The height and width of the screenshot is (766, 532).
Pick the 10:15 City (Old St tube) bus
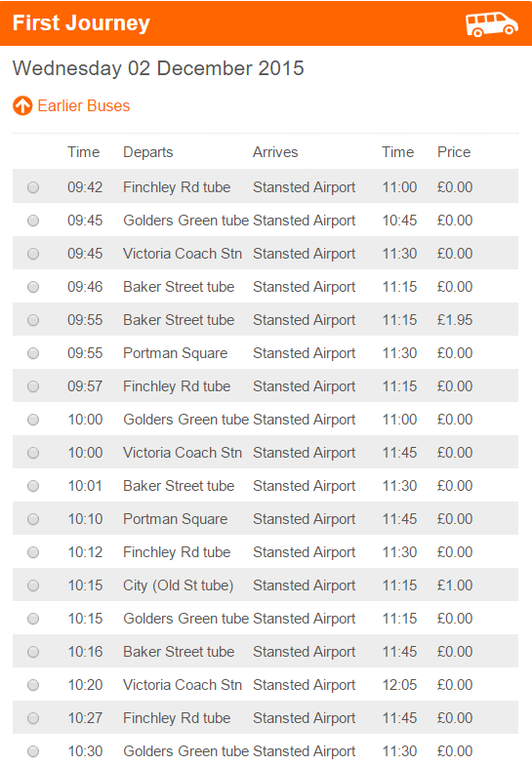(x=33, y=585)
